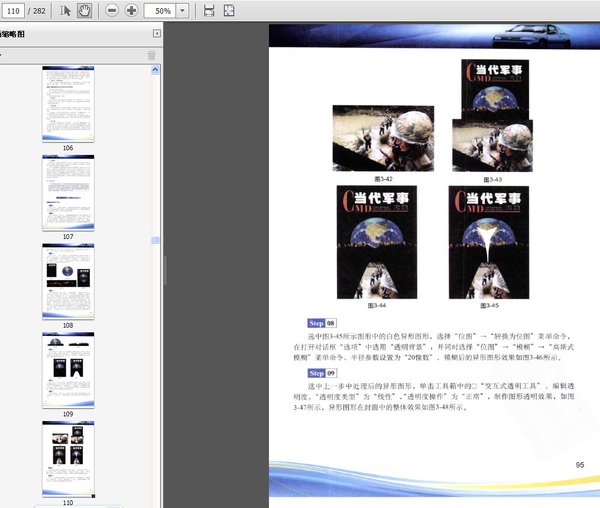600x508 pixels.
Task: Open thumbnail panel options menu arrow
Action: coord(2,55)
